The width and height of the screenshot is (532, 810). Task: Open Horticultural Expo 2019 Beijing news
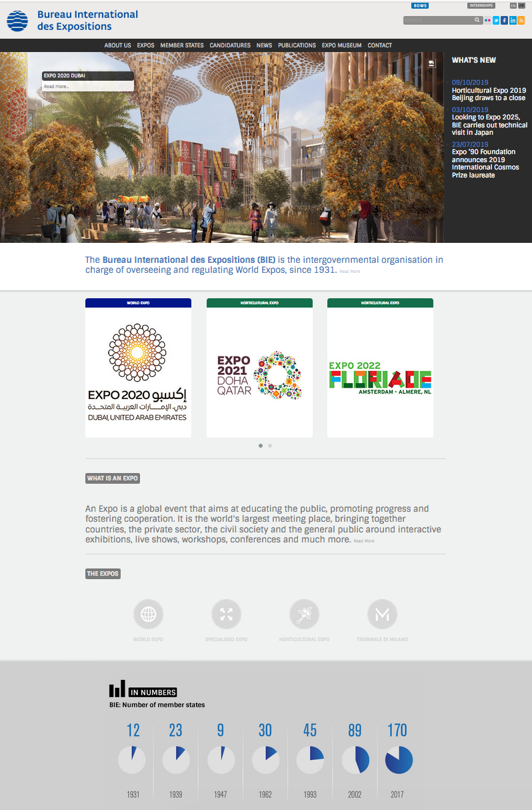(x=489, y=93)
